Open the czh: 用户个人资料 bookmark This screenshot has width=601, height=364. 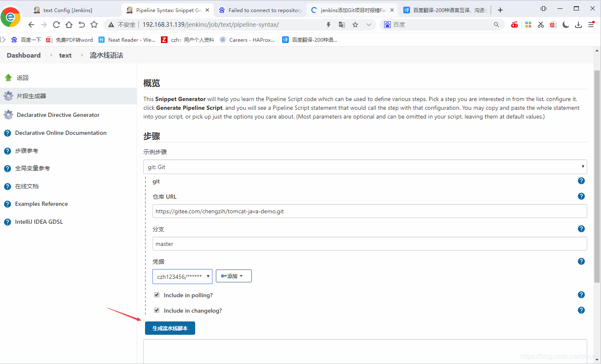click(x=188, y=40)
